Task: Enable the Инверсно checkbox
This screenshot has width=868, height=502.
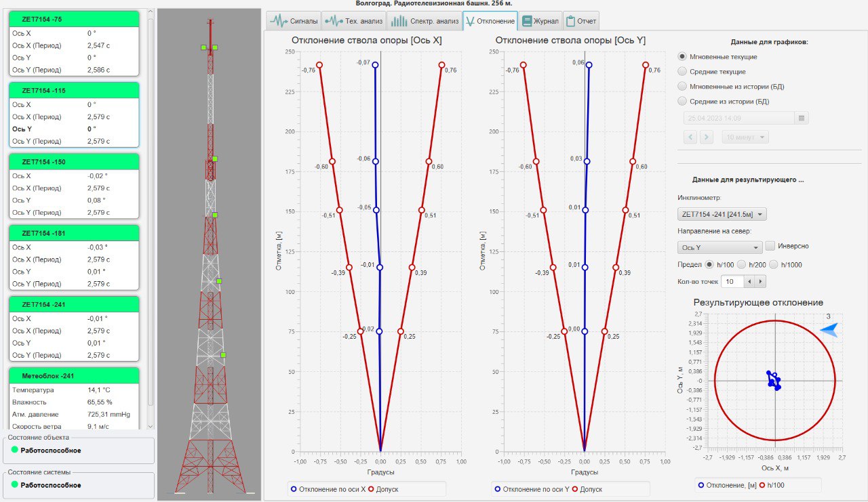Action: [x=770, y=246]
